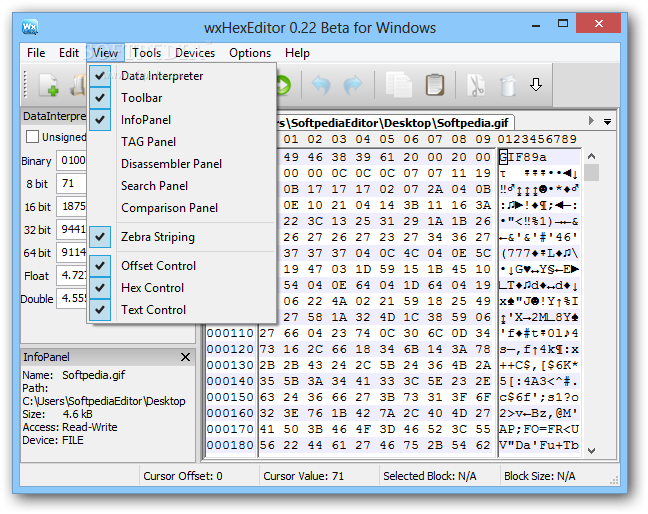Toggle Data Interpreter in View menu
Viewport: 648px width, 514px height.
tap(182, 76)
